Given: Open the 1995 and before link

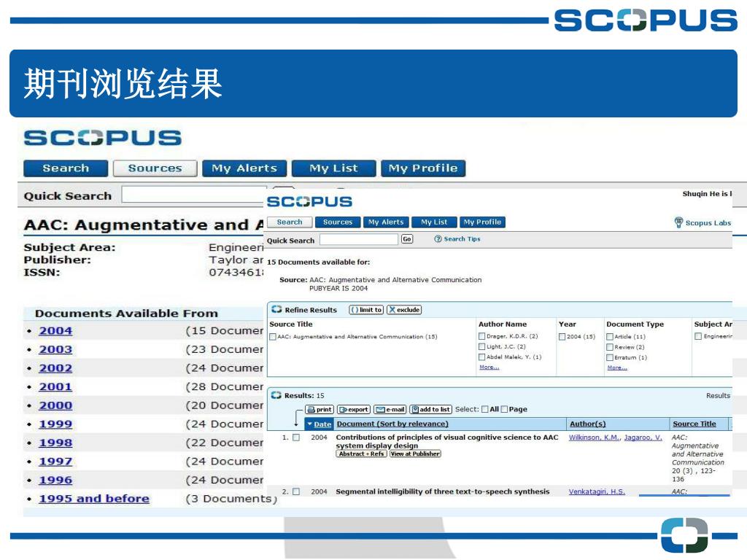Looking at the screenshot, I should pos(94,499).
